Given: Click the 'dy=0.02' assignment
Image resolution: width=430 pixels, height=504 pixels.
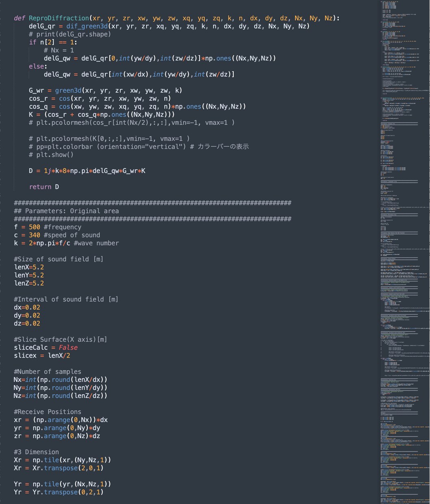Looking at the screenshot, I should (27, 315).
